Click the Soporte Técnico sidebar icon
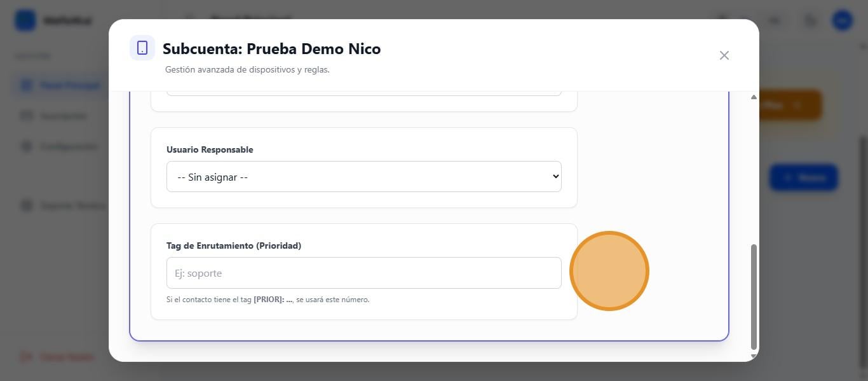This screenshot has width=868, height=381. pos(26,205)
